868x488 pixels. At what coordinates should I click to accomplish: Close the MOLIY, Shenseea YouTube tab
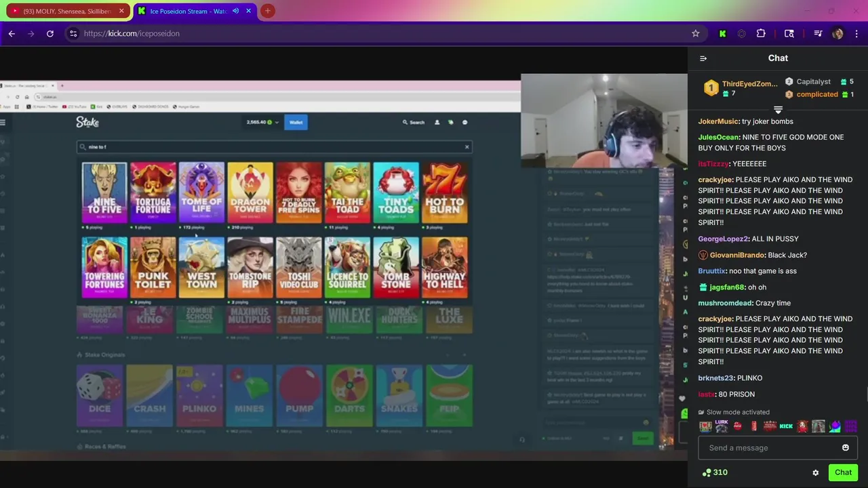(121, 11)
